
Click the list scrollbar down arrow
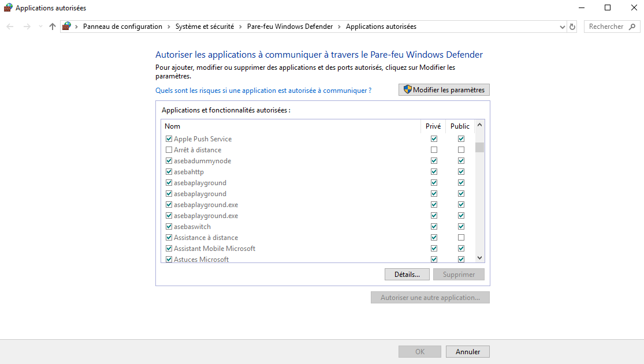click(x=479, y=258)
